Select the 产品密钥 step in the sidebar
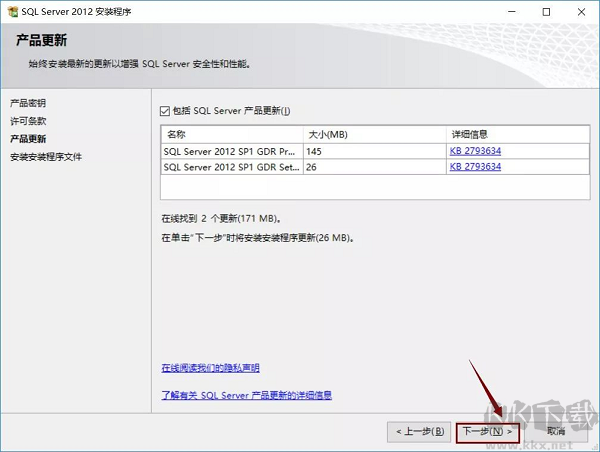Viewport: 600px width, 452px height. tap(28, 103)
